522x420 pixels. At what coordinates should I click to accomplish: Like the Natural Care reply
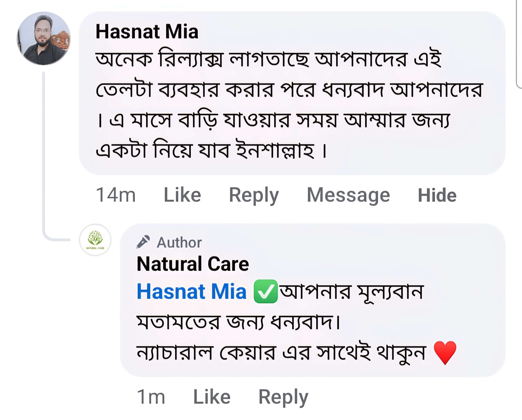coord(212,397)
